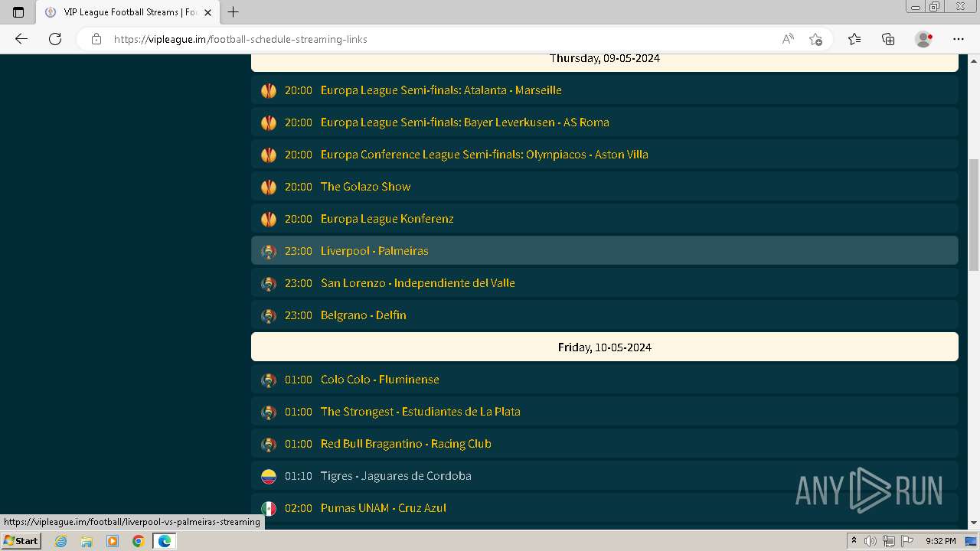The height and width of the screenshot is (551, 980).
Task: Click the league icon beside Bayer Leverkusen - AS Roma
Action: click(x=269, y=122)
